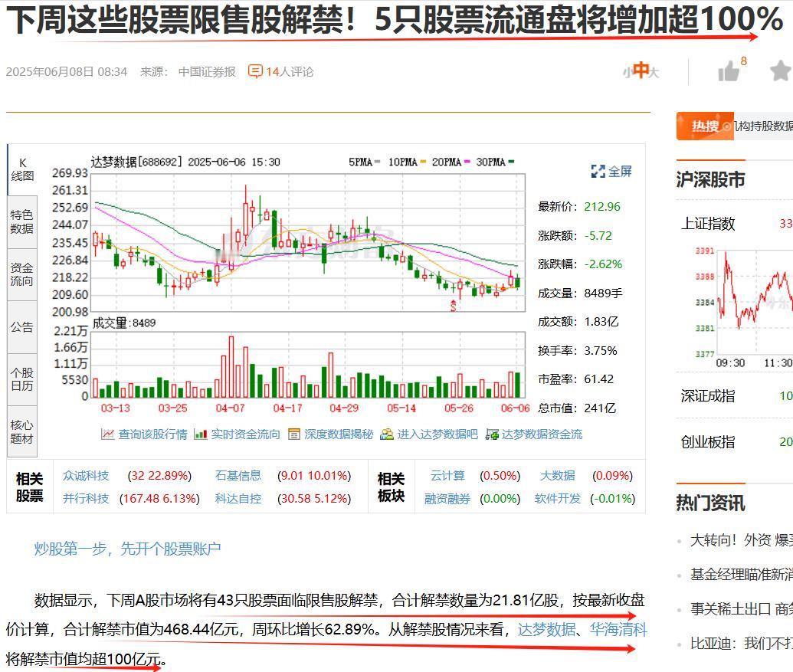Open 华海清科 link in article text
Screen dimensions: 793x672
click(x=618, y=630)
